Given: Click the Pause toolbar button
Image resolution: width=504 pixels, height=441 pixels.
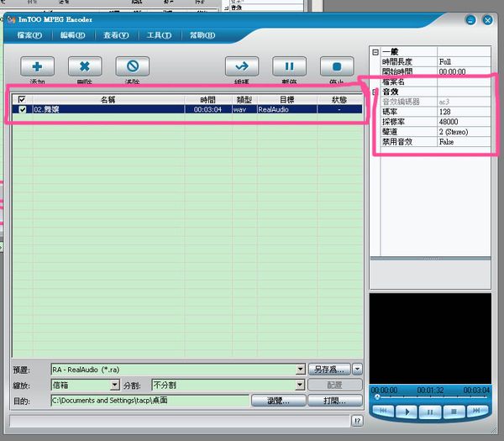Looking at the screenshot, I should (x=289, y=66).
